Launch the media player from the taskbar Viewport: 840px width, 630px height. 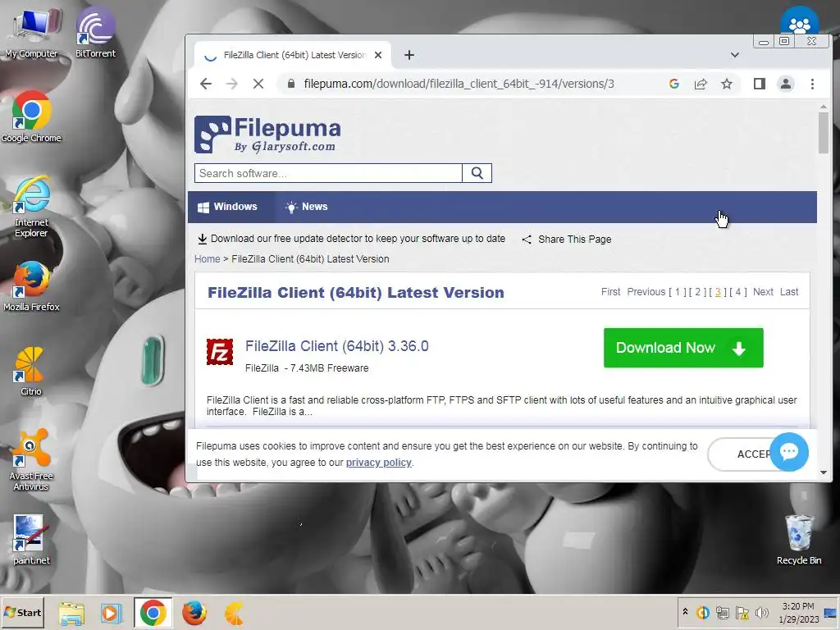(x=112, y=614)
